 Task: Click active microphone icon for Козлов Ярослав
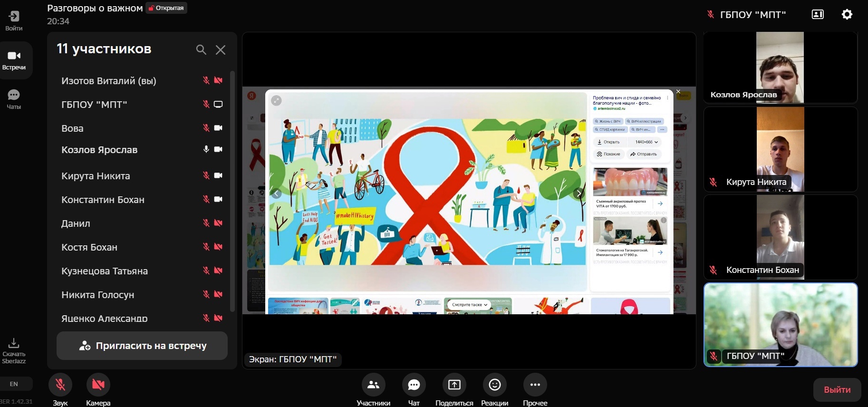[x=206, y=149]
